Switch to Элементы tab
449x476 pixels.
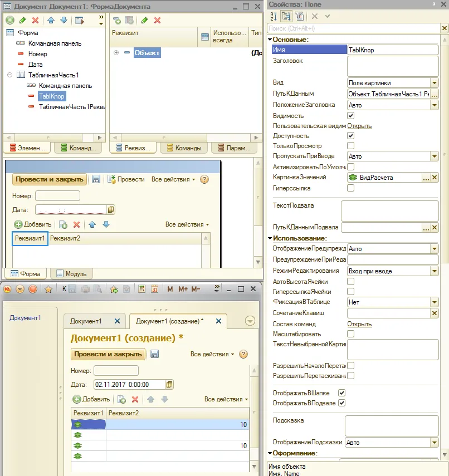[27, 148]
